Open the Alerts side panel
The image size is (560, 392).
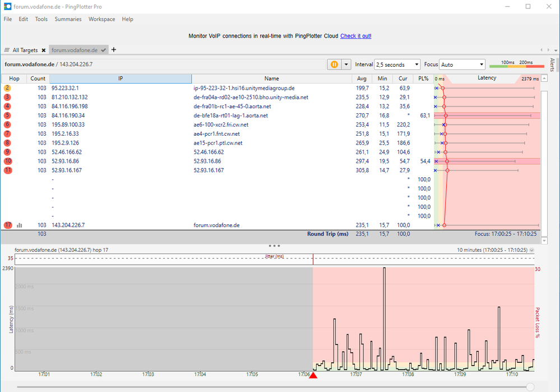point(552,66)
